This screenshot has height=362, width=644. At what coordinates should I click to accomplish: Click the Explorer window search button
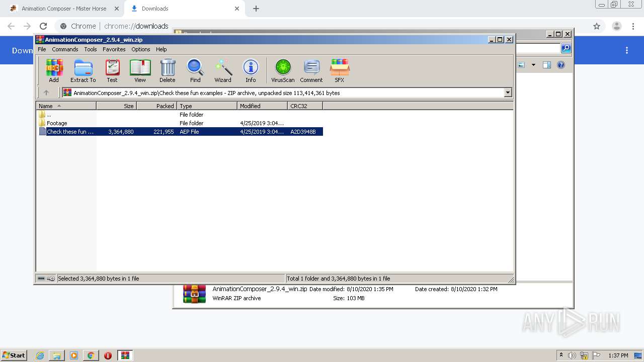(566, 48)
